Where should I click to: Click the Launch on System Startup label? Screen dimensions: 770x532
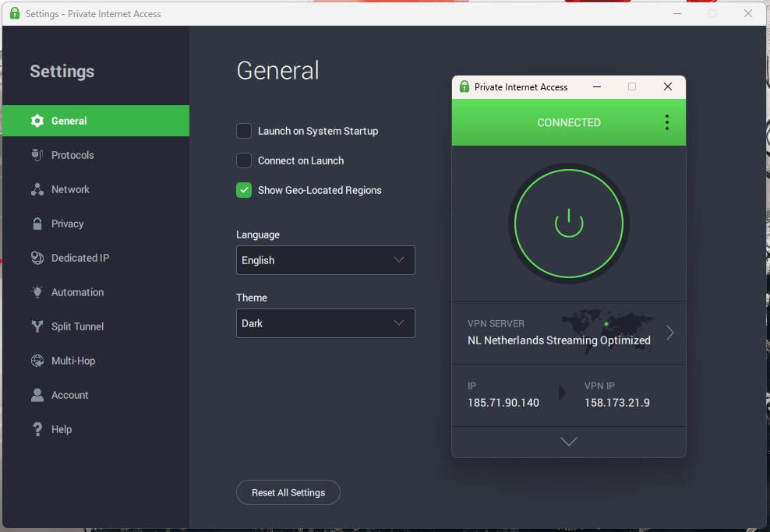[318, 131]
